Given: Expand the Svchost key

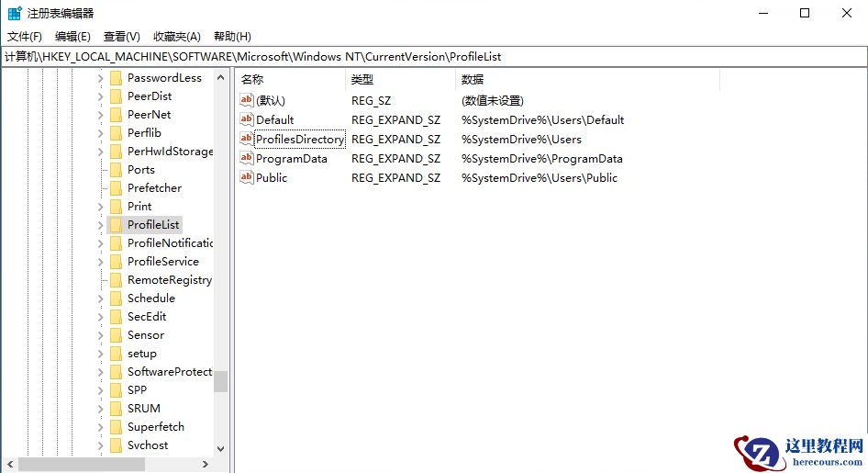Looking at the screenshot, I should tap(100, 445).
